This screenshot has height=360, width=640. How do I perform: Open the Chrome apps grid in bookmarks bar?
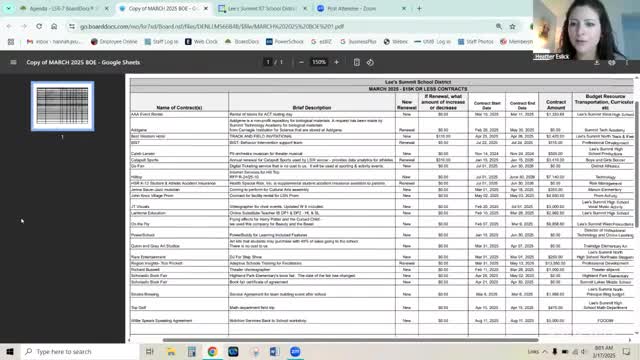(x=11, y=42)
